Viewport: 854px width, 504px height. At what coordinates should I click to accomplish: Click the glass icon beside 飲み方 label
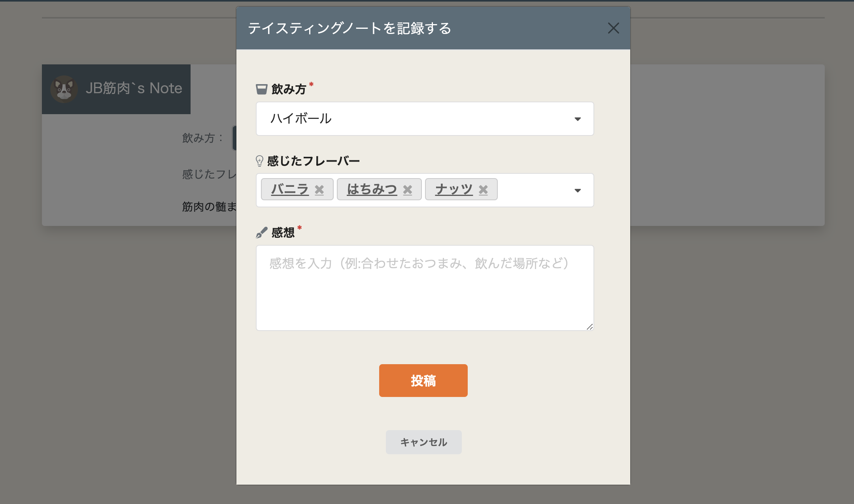click(x=261, y=89)
